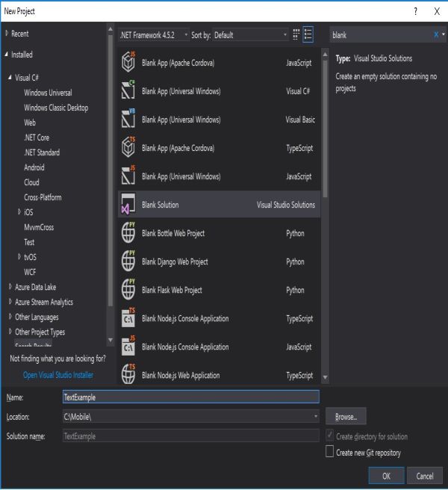
Task: Click the template list scrollbar thumb
Action: [x=325, y=128]
